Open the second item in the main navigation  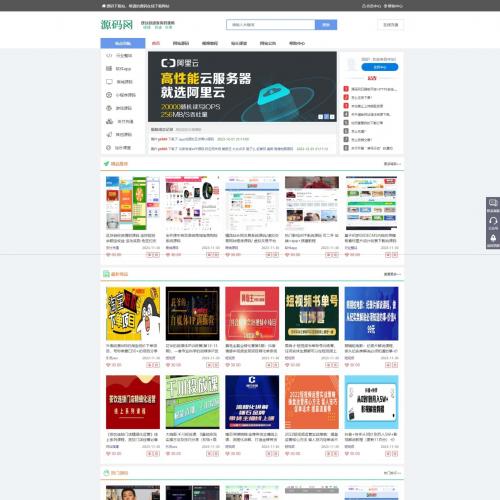coord(181,43)
